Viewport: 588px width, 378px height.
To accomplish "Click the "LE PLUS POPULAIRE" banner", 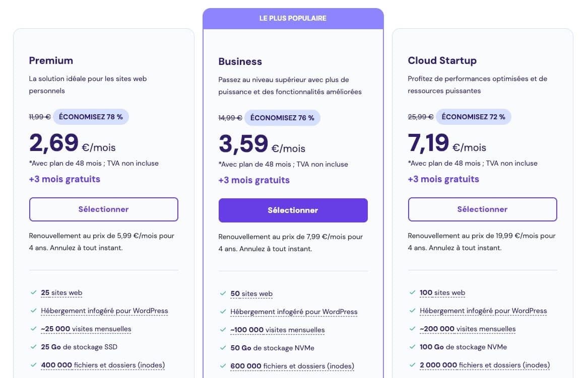I will click(x=293, y=18).
